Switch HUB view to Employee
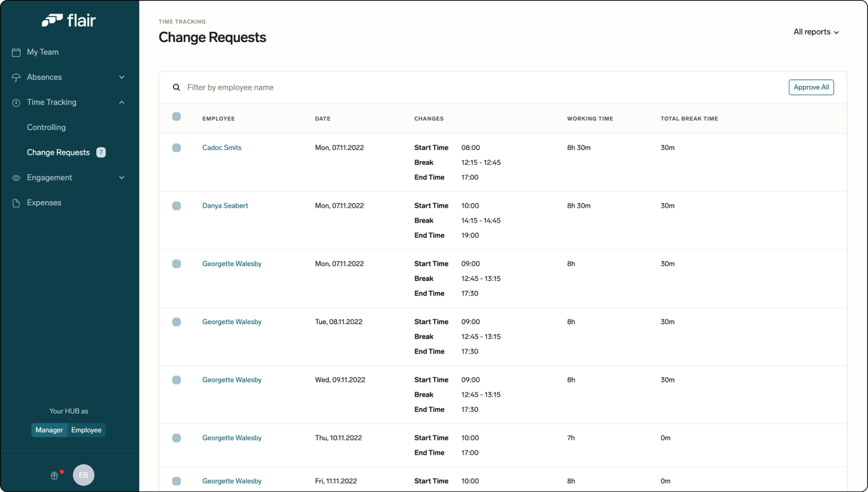The width and height of the screenshot is (868, 492). coord(86,430)
